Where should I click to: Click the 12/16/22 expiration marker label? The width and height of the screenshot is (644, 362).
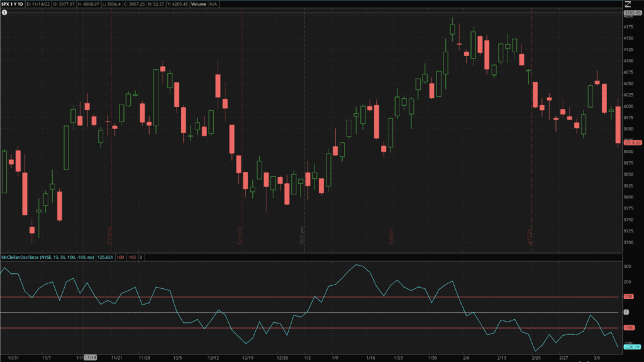coord(240,235)
